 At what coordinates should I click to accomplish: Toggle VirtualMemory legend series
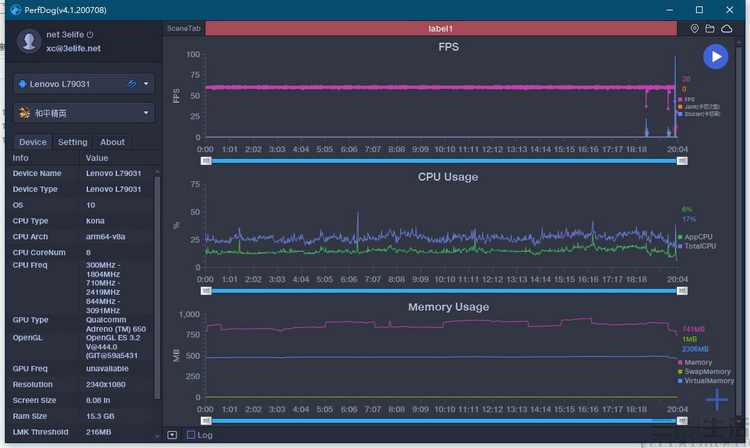[706, 381]
